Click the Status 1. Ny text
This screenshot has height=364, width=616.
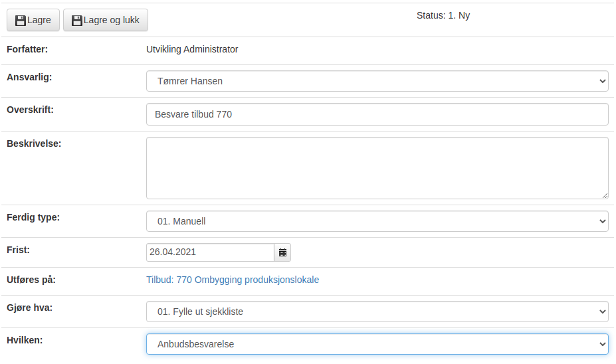coord(443,16)
